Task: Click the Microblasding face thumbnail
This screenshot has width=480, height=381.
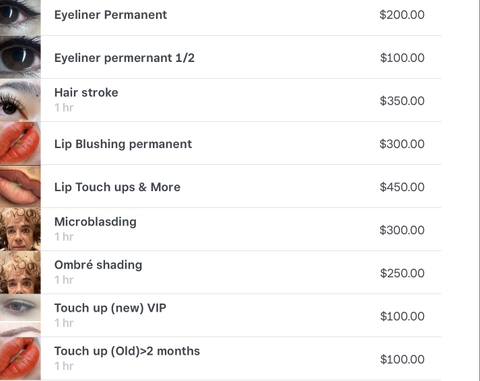Action: 20,229
